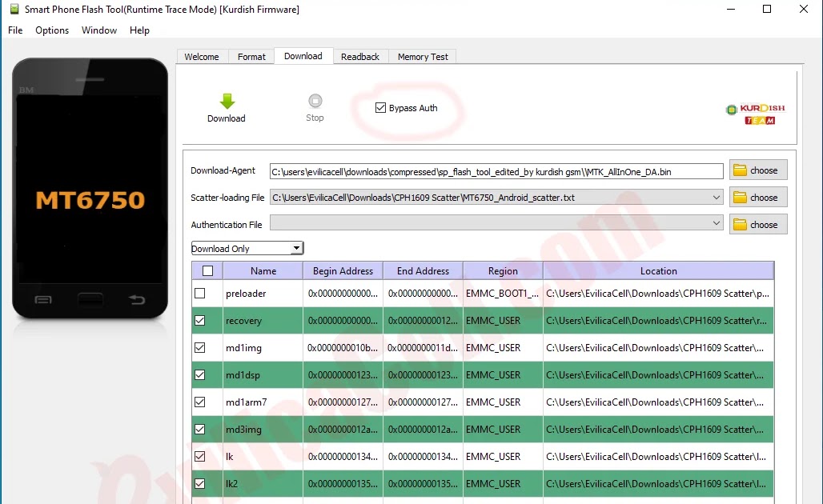Click the Stop icon
The image size is (823, 504).
(315, 102)
